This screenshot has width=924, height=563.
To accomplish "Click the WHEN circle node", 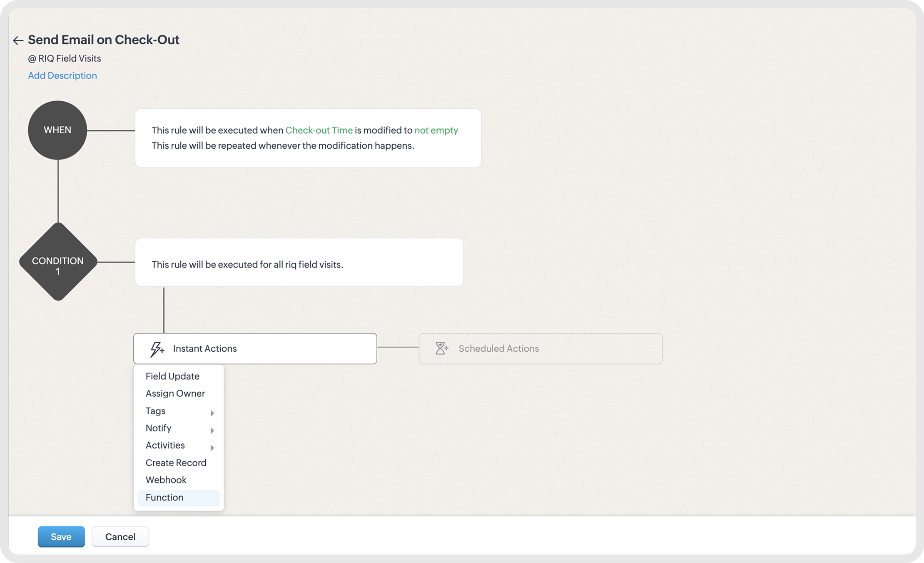I will 57,130.
